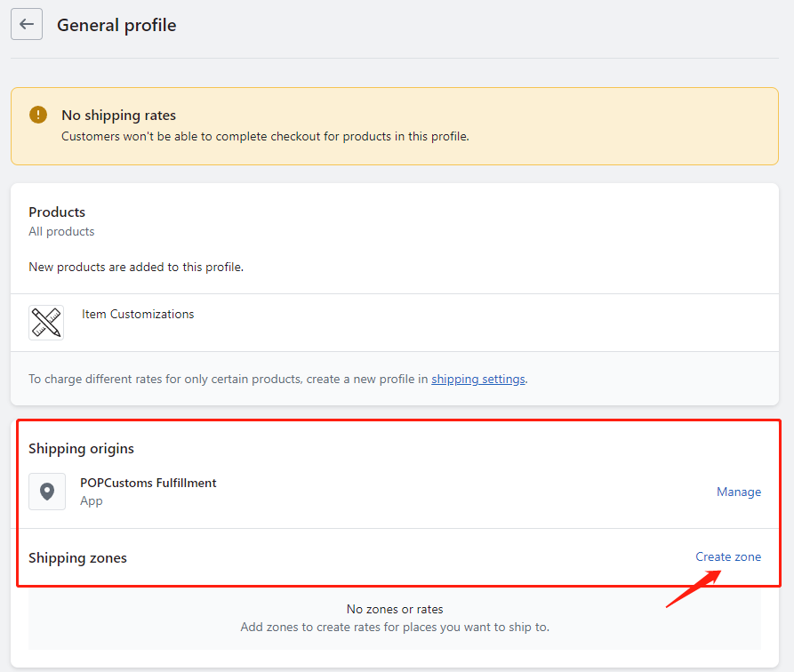The image size is (794, 672).
Task: Click the New products are added text
Action: [x=136, y=267]
